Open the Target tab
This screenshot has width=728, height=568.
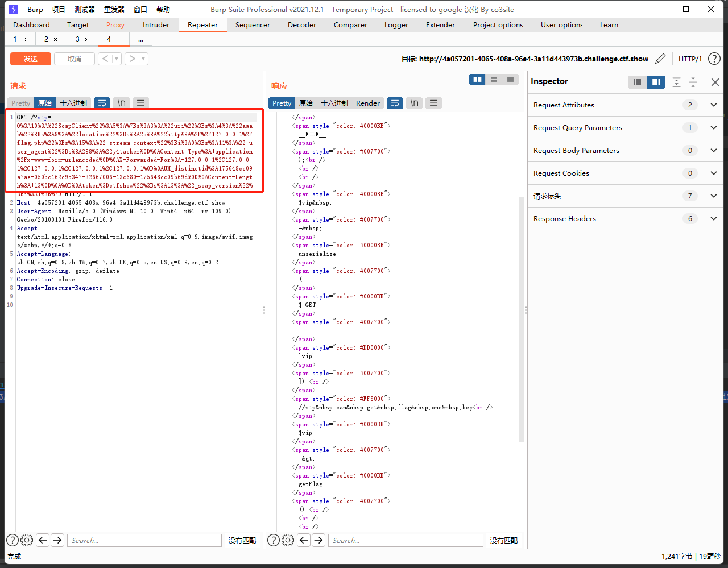pos(78,25)
